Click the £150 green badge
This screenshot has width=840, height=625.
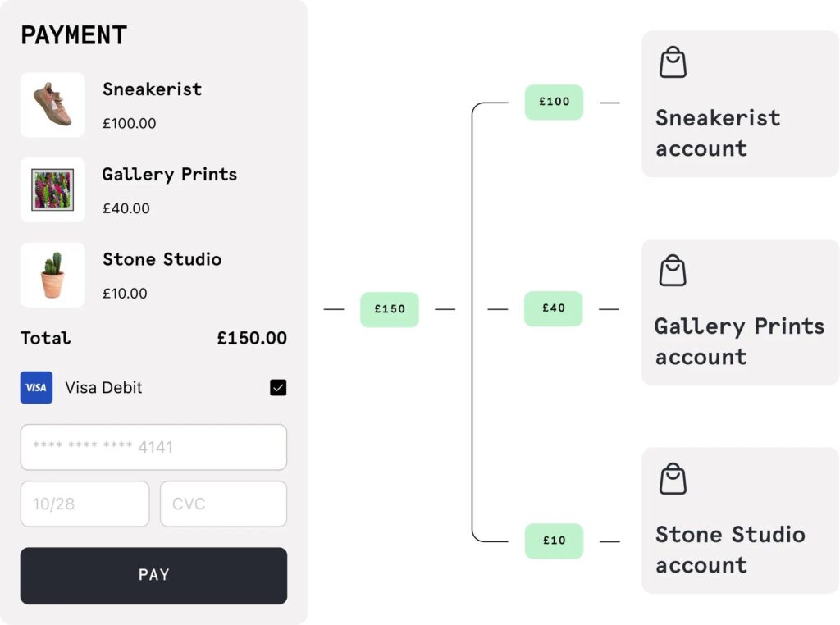point(390,309)
